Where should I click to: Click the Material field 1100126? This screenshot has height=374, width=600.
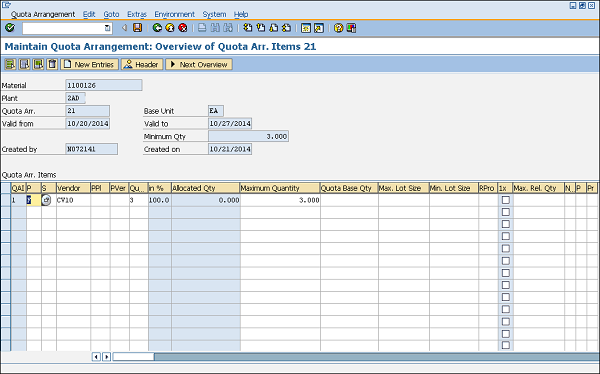[104, 85]
